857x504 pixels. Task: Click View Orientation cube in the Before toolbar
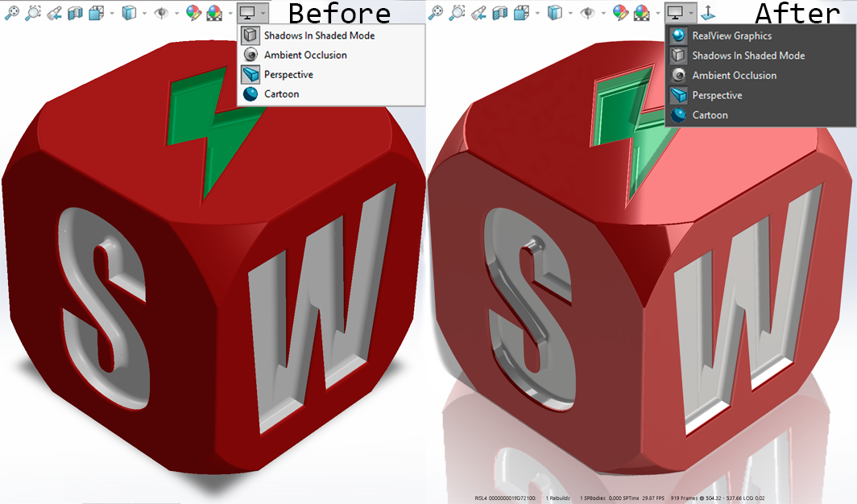click(x=96, y=13)
